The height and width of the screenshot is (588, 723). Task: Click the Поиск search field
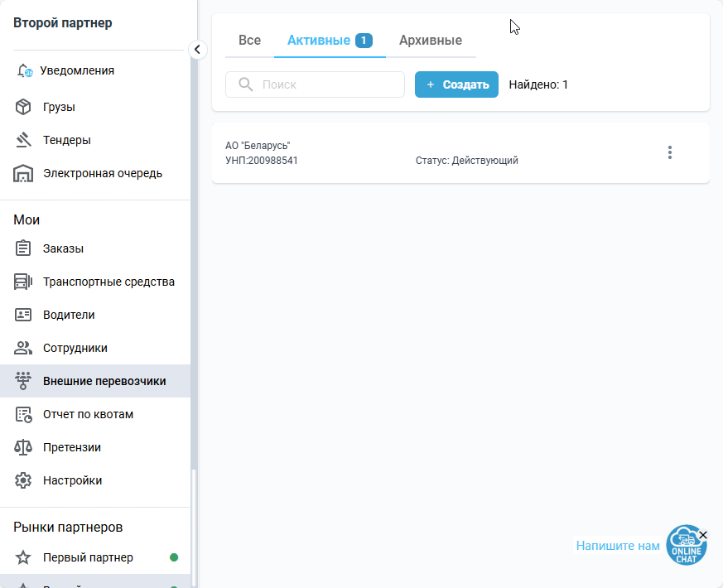point(315,84)
